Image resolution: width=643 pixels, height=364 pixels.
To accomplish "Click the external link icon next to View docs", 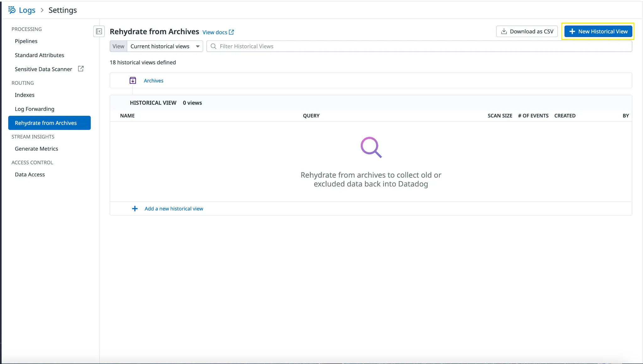I will (231, 32).
